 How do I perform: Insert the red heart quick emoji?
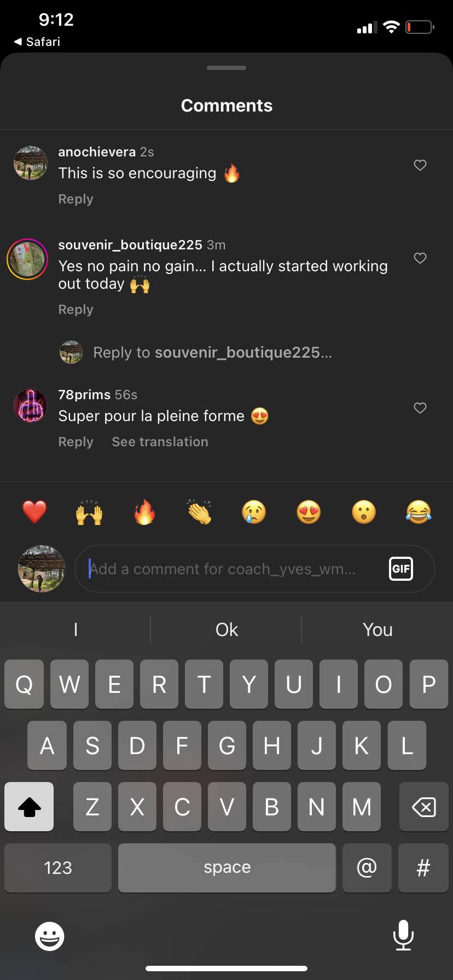pos(34,512)
